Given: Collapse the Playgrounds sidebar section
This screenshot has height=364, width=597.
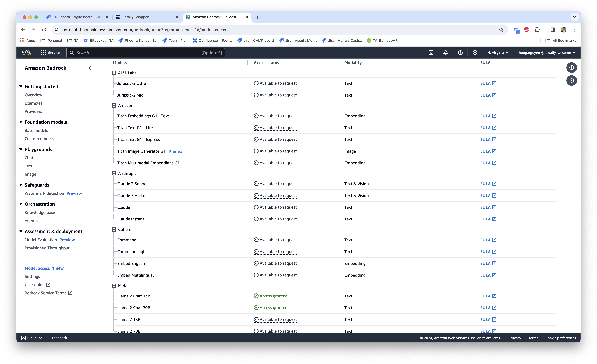Looking at the screenshot, I should (21, 149).
